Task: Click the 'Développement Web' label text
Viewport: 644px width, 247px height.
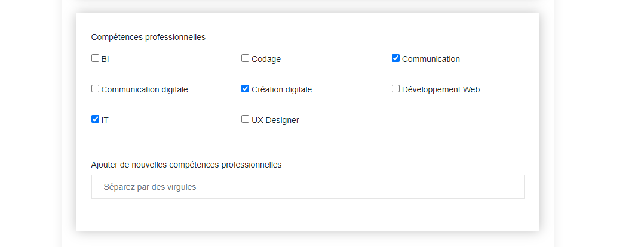Action: (441, 89)
